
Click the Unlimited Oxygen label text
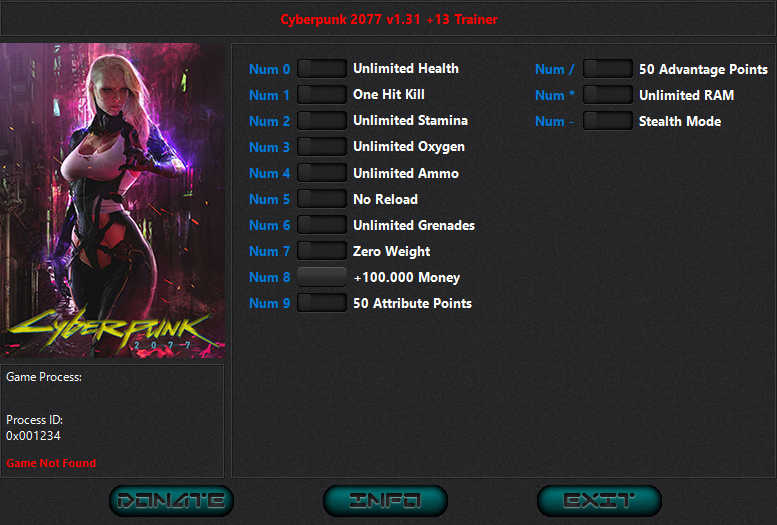[409, 147]
